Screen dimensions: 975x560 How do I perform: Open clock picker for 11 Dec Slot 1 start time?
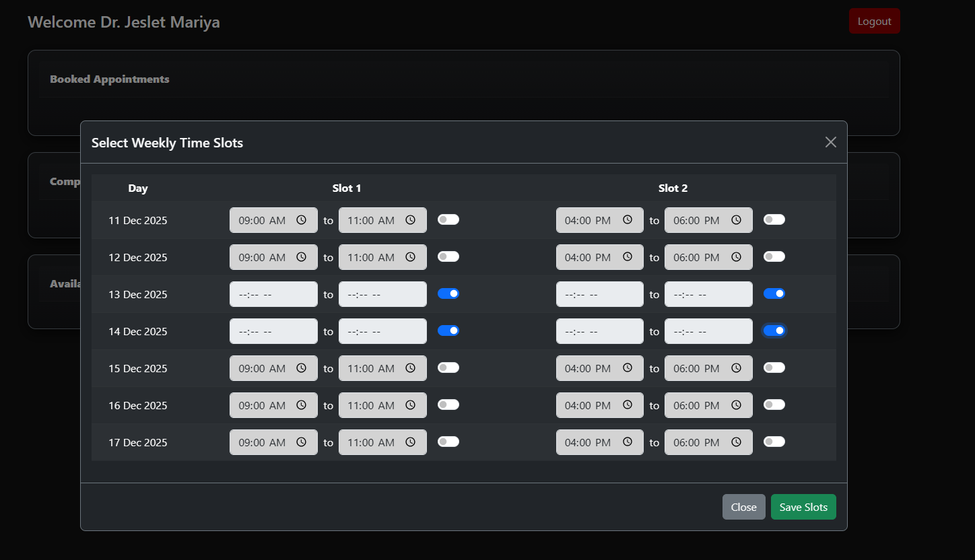(302, 220)
